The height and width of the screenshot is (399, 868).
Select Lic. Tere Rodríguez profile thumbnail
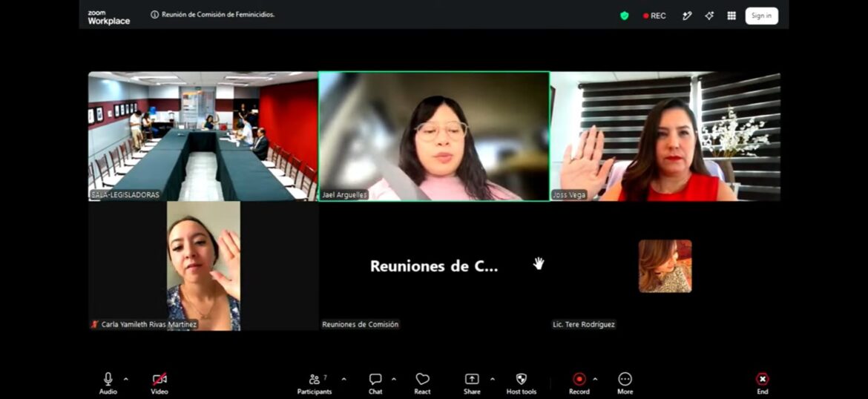(665, 266)
